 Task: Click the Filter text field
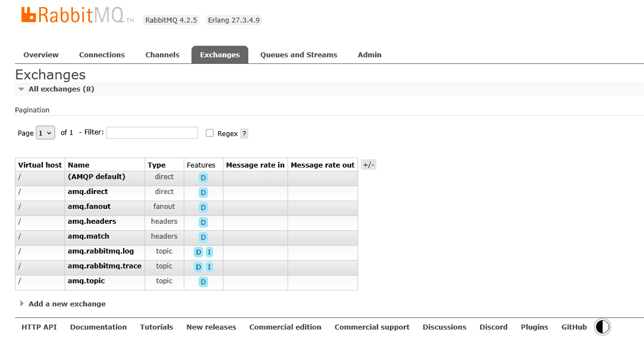tap(152, 133)
